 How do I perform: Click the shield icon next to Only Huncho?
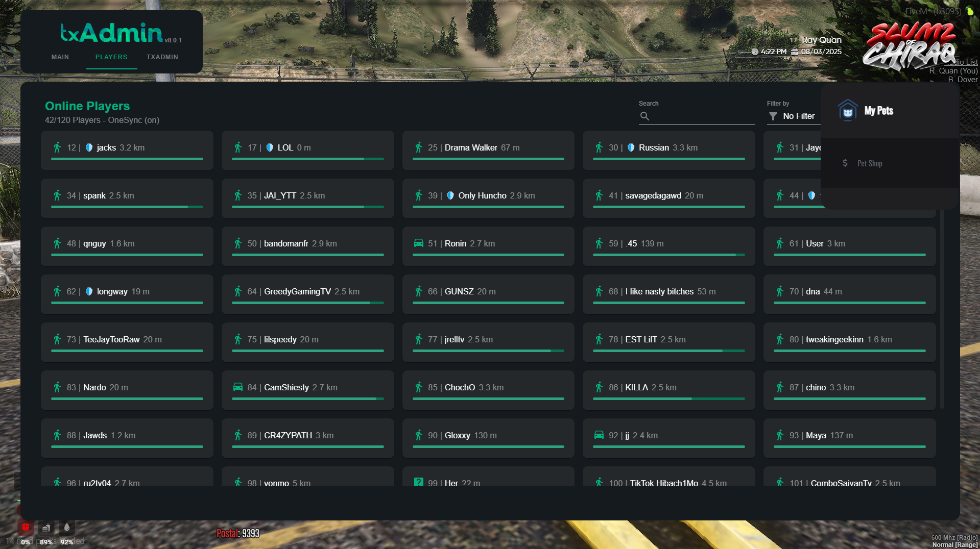coord(450,195)
